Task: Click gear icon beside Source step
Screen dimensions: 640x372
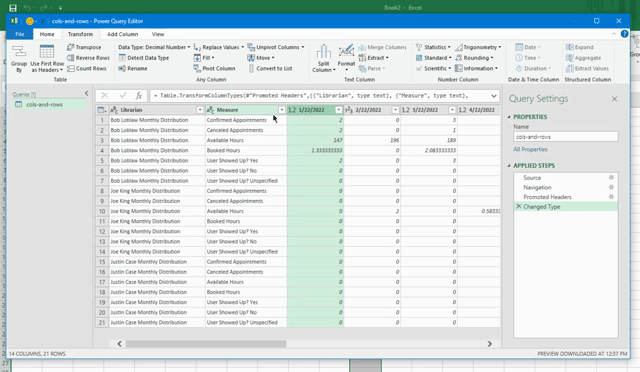Action: tap(611, 178)
